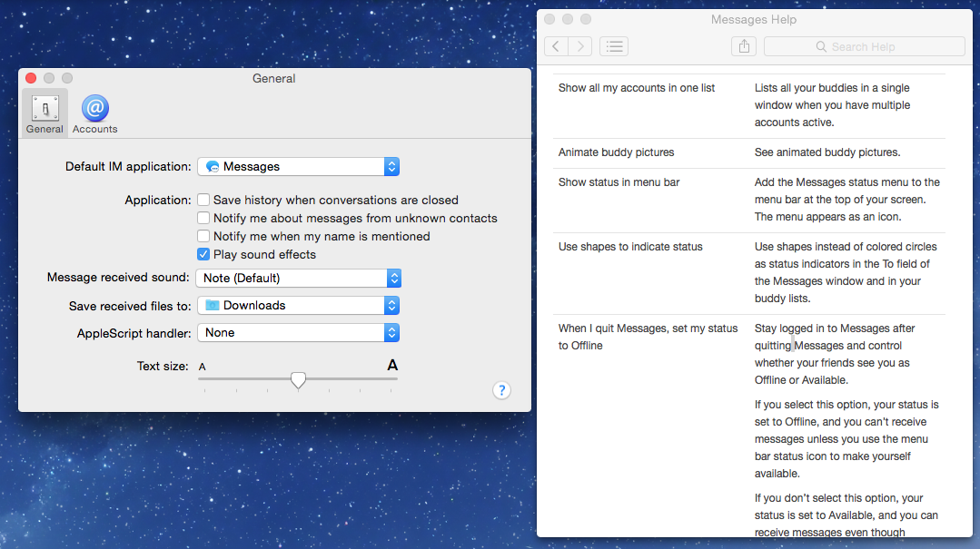Viewport: 980px width, 549px height.
Task: Enable Notify me about messages from unknown contacts
Action: point(203,218)
